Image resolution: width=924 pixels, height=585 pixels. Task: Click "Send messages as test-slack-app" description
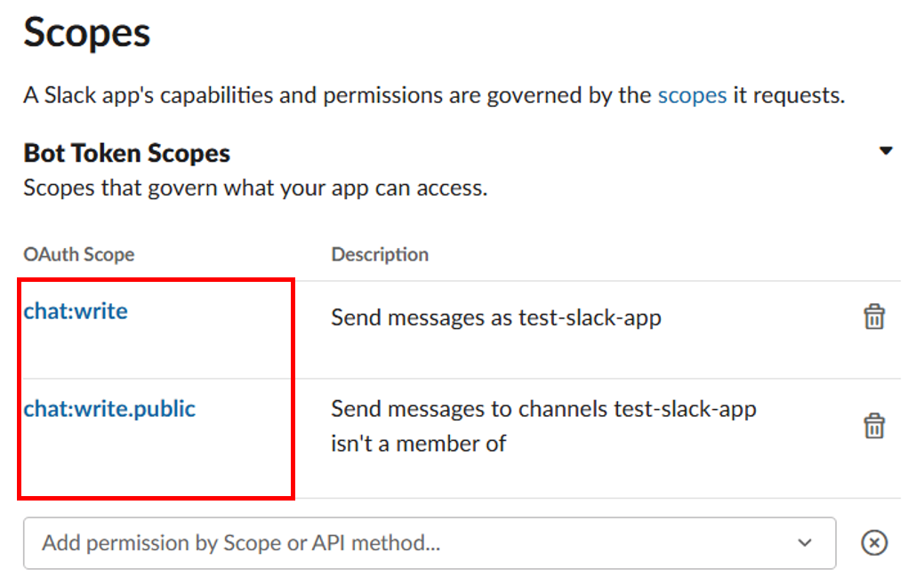tap(495, 317)
